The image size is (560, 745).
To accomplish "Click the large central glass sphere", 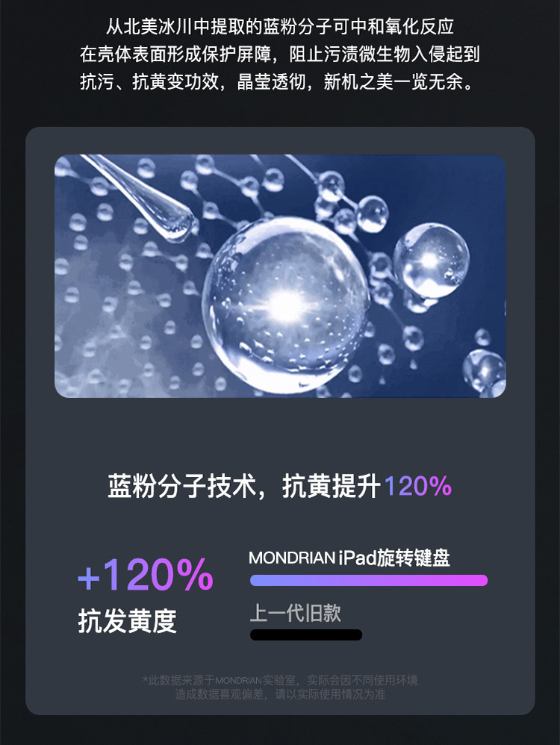I will point(285,304).
